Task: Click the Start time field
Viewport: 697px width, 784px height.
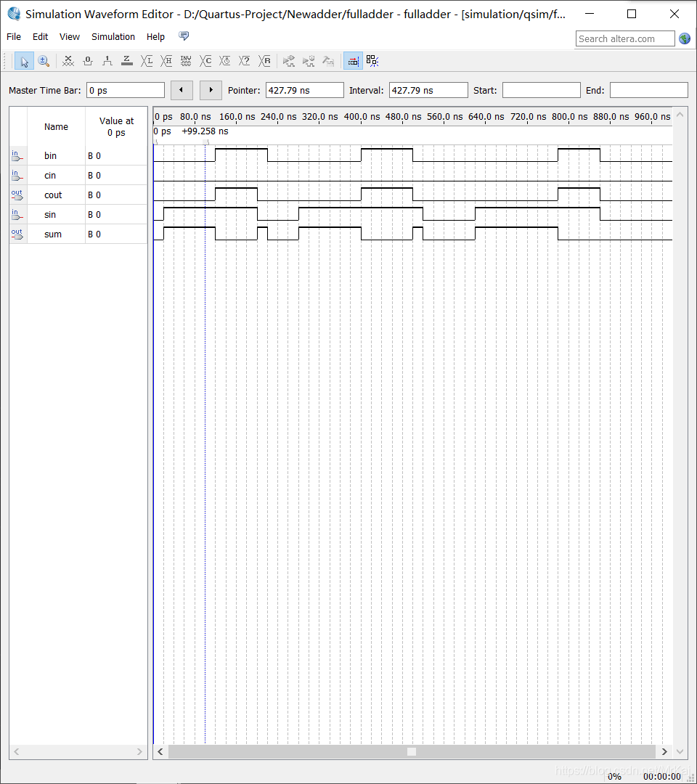Action: click(541, 90)
